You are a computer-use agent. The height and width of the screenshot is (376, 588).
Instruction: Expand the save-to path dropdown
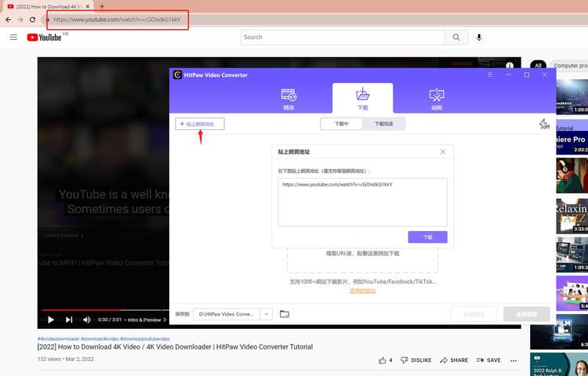point(267,314)
